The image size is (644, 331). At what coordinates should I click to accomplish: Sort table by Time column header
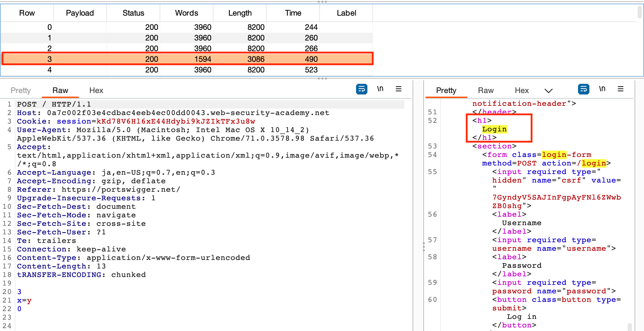click(x=293, y=13)
